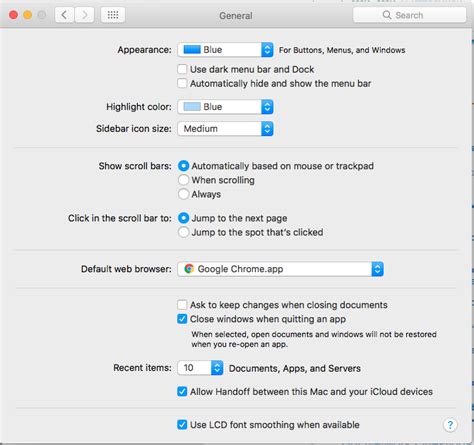Viewport: 474px width, 445px height.
Task: Toggle Allow Handoff between Mac and iCloud devices
Action: [x=182, y=391]
